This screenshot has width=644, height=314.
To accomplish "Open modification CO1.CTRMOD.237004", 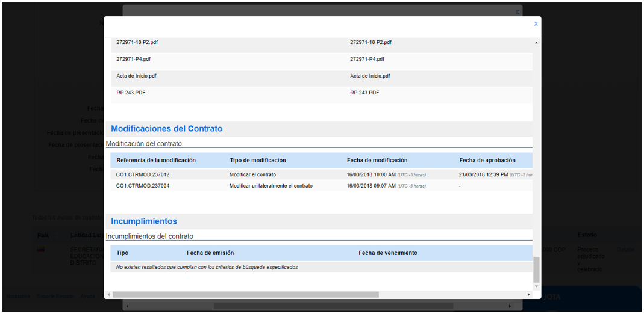I will [143, 186].
